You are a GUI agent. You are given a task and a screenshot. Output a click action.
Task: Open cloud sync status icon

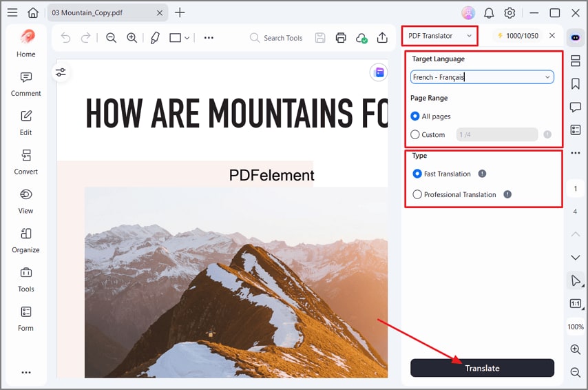[x=361, y=38]
